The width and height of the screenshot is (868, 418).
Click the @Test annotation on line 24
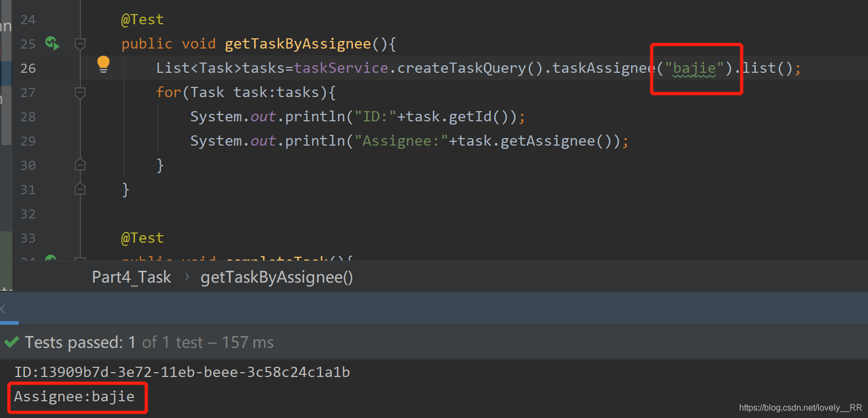click(142, 19)
